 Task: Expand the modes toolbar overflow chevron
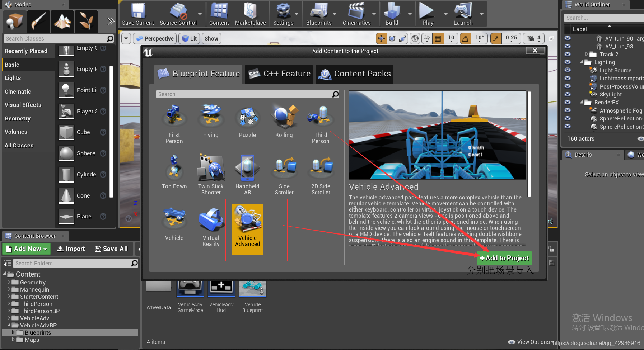coord(111,21)
